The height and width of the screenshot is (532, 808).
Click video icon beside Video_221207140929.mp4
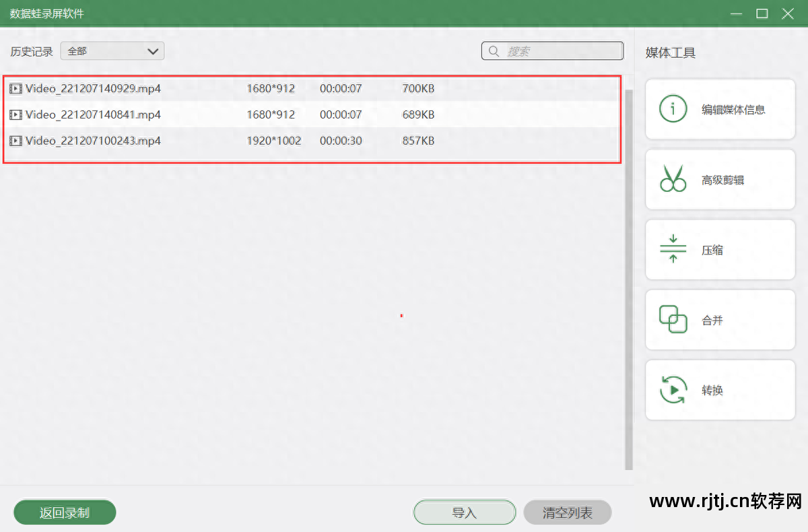[x=15, y=88]
